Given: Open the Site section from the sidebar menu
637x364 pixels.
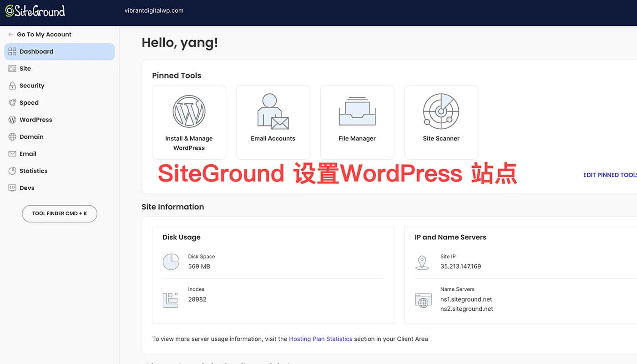Looking at the screenshot, I should (x=25, y=68).
